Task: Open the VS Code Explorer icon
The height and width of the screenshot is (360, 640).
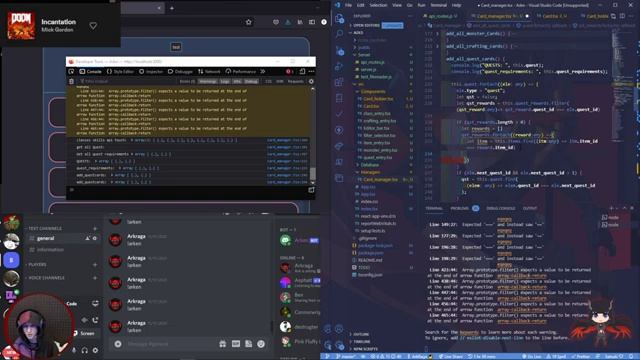Action: pos(339,18)
